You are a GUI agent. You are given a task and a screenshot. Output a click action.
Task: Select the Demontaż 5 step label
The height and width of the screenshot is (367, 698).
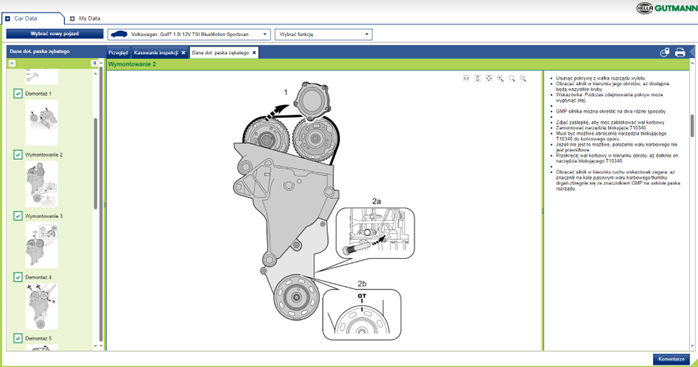38,338
